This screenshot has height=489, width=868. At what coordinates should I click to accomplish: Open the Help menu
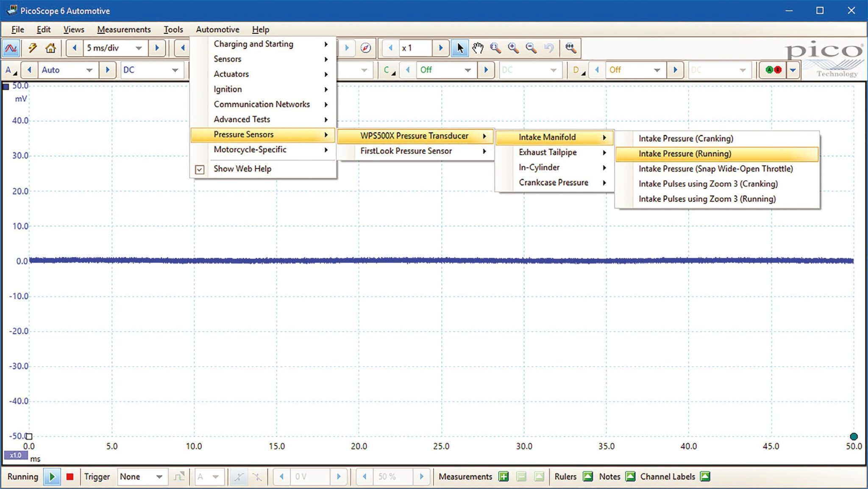[260, 30]
